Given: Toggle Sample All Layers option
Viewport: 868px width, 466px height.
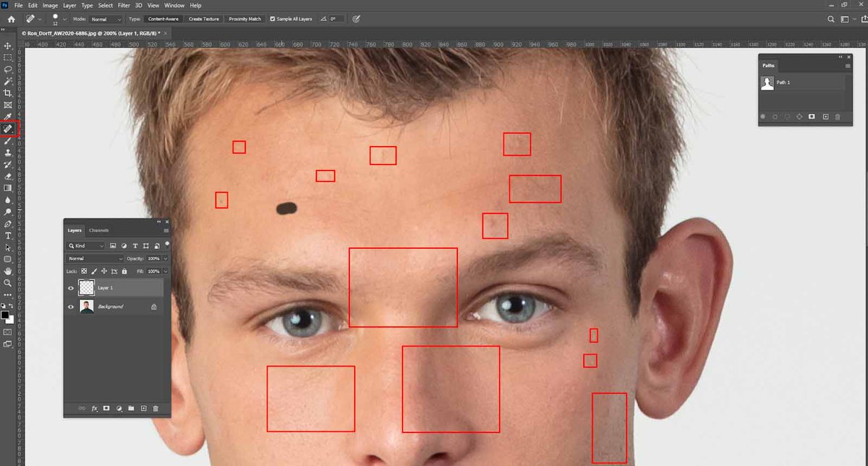Looking at the screenshot, I should click(272, 19).
